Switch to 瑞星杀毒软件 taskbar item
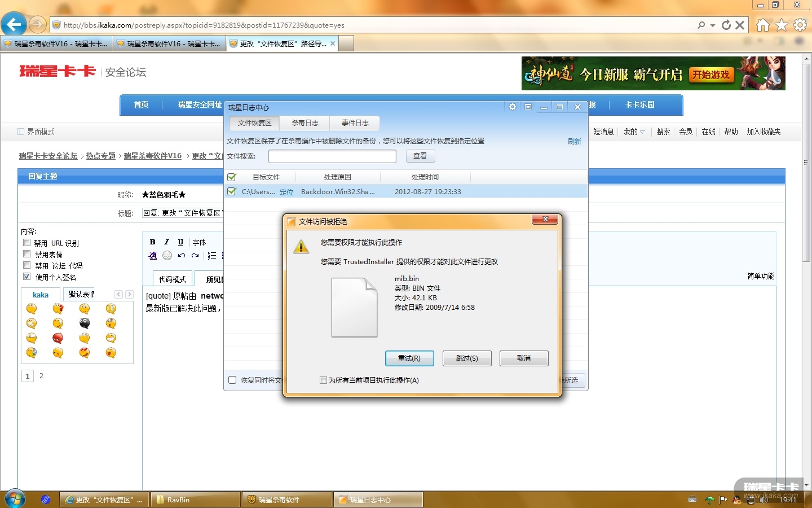 [x=287, y=500]
